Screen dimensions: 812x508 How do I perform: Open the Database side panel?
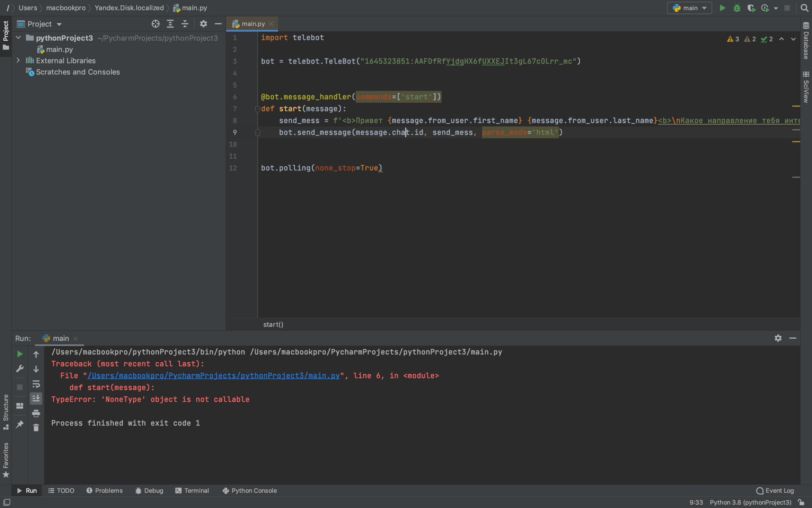806,41
